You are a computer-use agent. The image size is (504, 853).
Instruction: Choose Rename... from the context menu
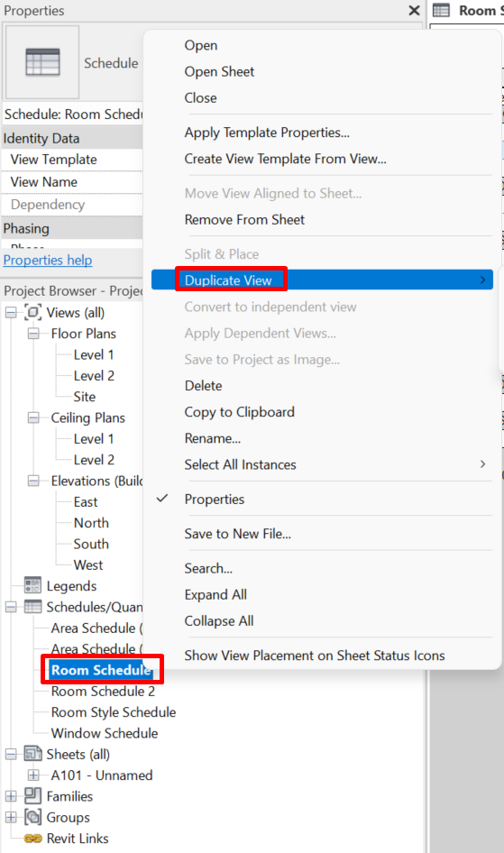pyautogui.click(x=212, y=438)
